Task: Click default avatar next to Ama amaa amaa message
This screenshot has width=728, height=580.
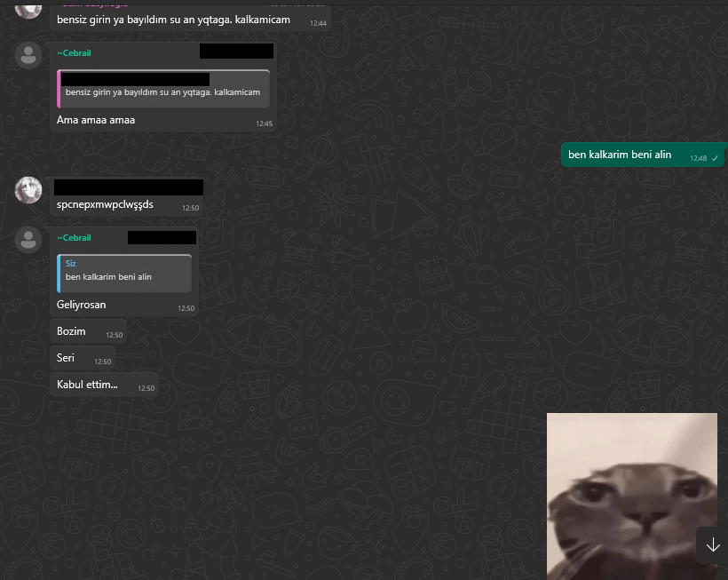Action: click(x=28, y=55)
